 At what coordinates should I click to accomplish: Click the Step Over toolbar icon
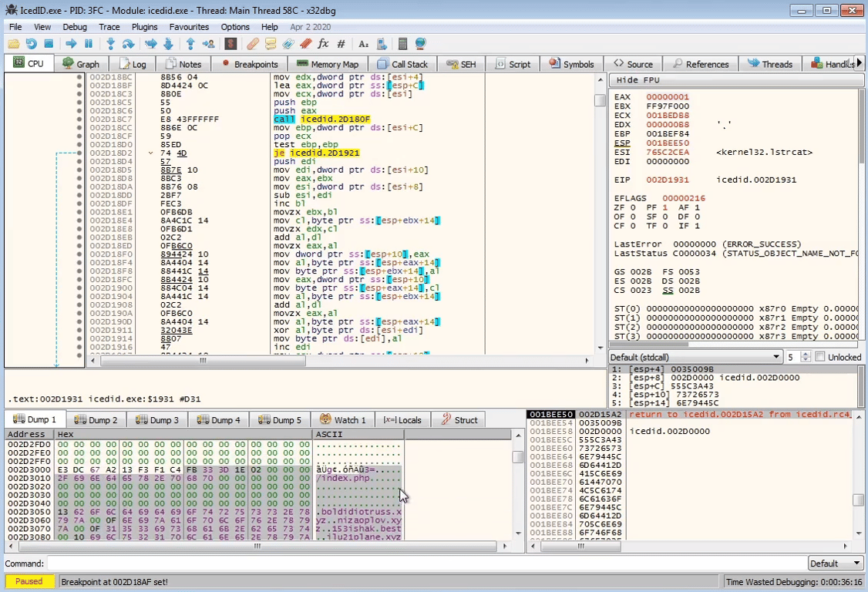click(128, 44)
